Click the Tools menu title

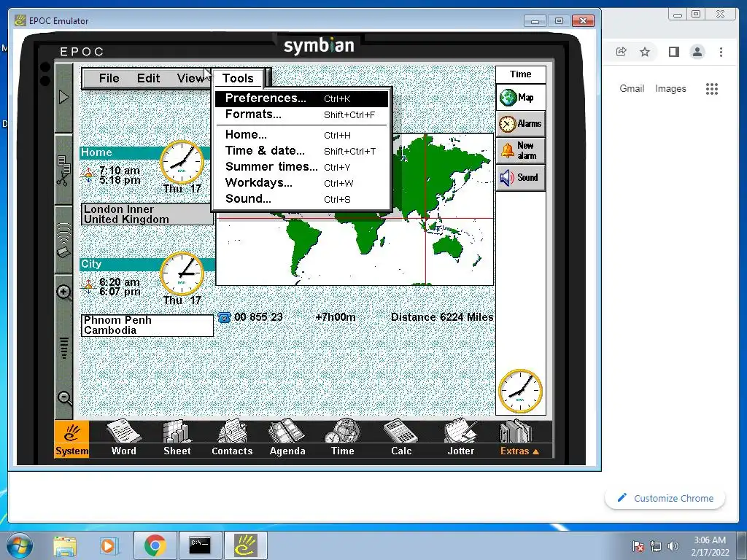(238, 79)
